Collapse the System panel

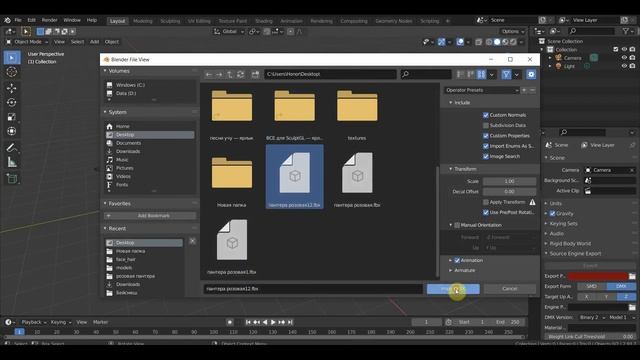click(x=105, y=112)
